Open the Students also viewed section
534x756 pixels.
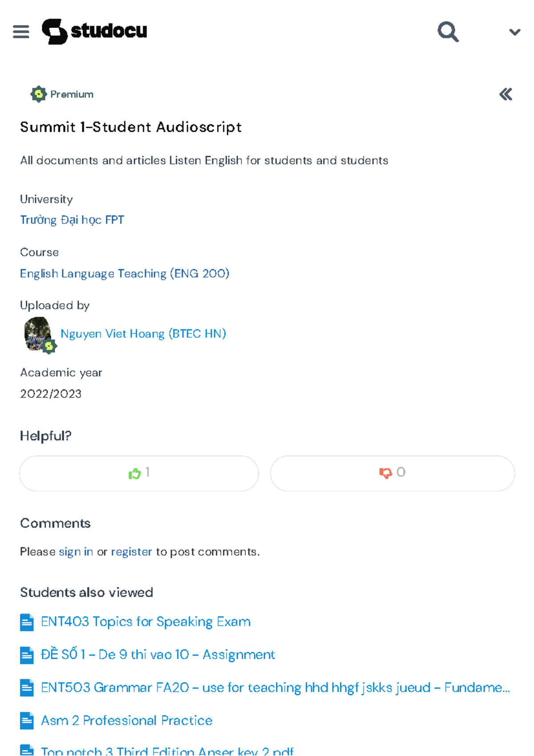86,592
